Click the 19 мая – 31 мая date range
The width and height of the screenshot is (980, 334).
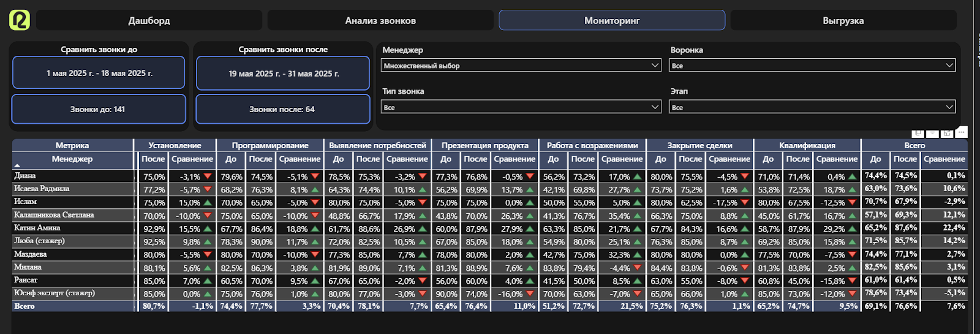coord(283,74)
